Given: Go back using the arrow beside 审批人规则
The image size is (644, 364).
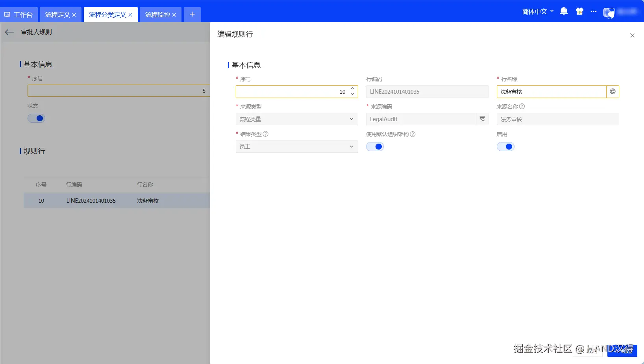Looking at the screenshot, I should click(x=9, y=32).
